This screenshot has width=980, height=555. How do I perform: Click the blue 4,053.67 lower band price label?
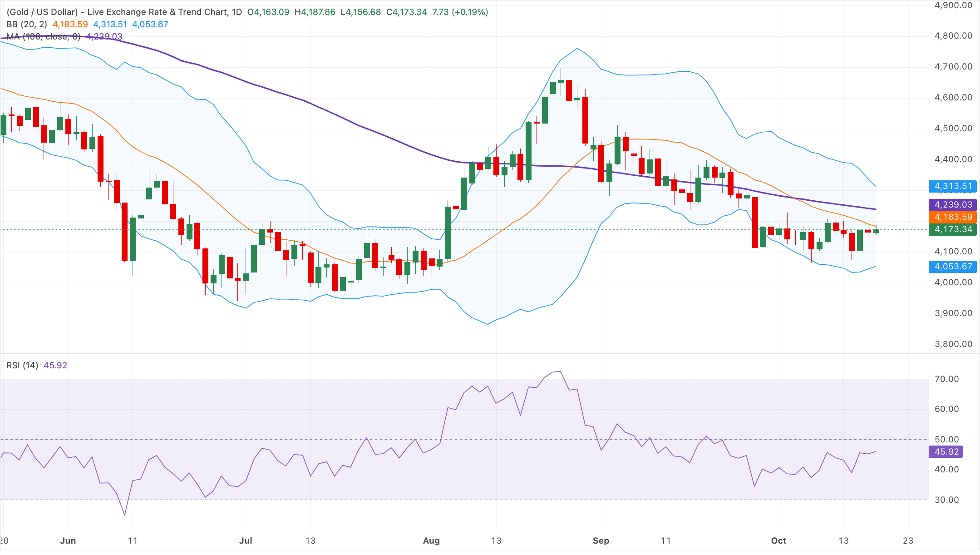coord(953,267)
